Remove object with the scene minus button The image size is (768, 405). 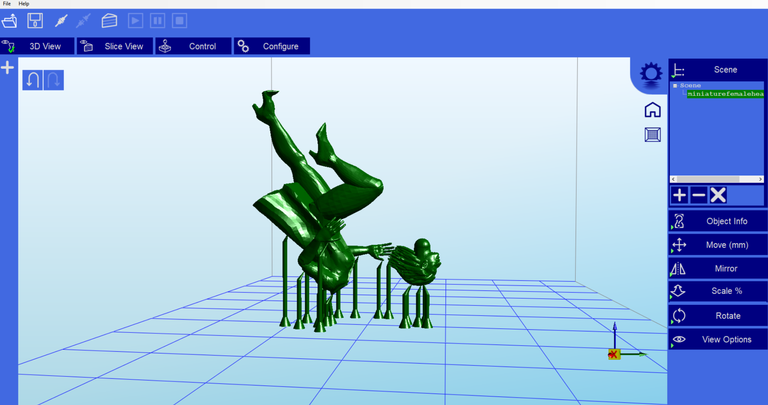tap(698, 195)
